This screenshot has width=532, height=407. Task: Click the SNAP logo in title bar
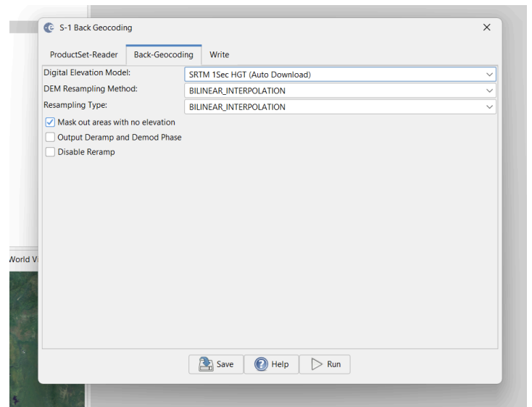(x=49, y=28)
